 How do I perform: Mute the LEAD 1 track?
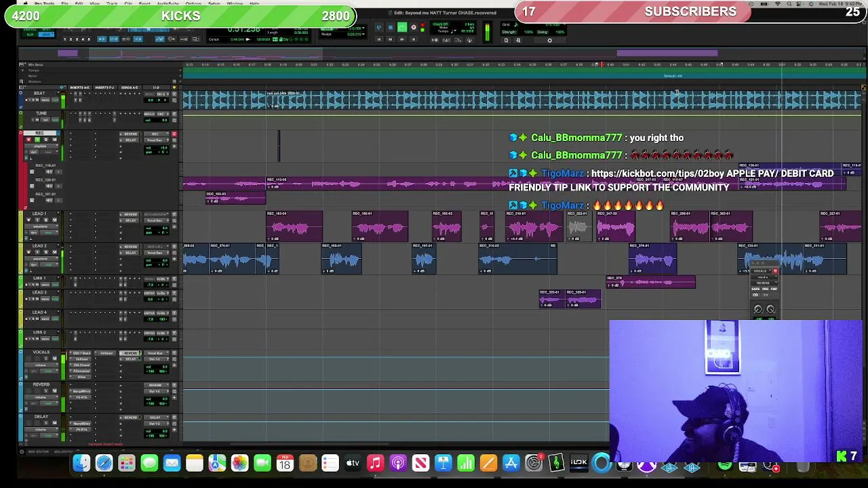point(54,220)
